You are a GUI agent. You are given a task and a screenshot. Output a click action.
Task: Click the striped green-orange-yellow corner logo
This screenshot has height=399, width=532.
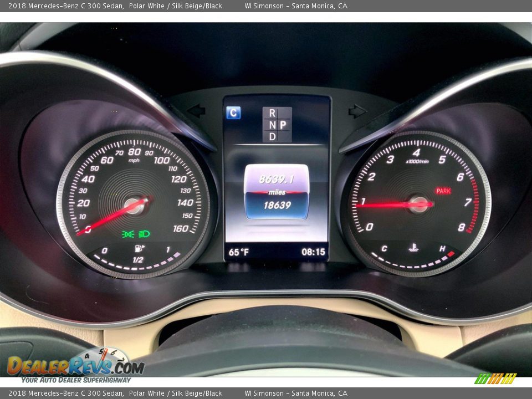[495, 378]
